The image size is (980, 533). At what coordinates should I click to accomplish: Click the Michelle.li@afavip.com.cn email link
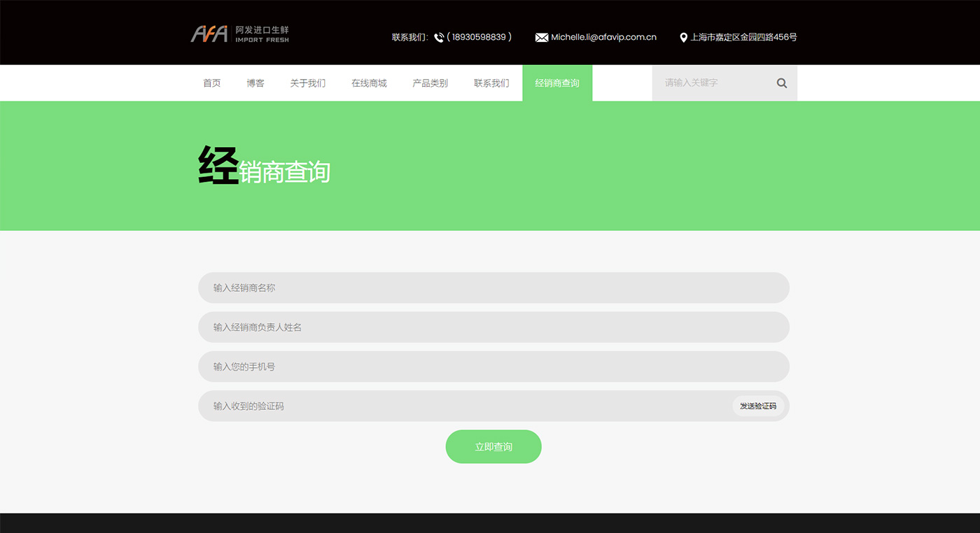pyautogui.click(x=603, y=38)
